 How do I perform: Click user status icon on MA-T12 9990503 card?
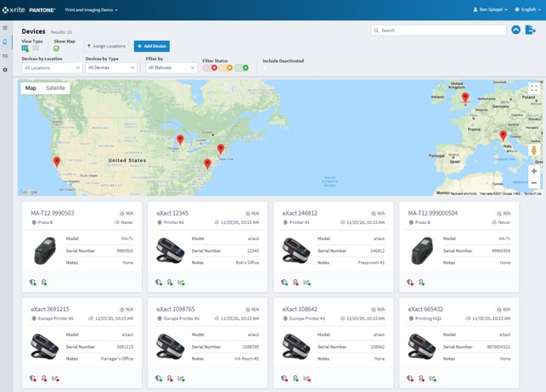44,282
